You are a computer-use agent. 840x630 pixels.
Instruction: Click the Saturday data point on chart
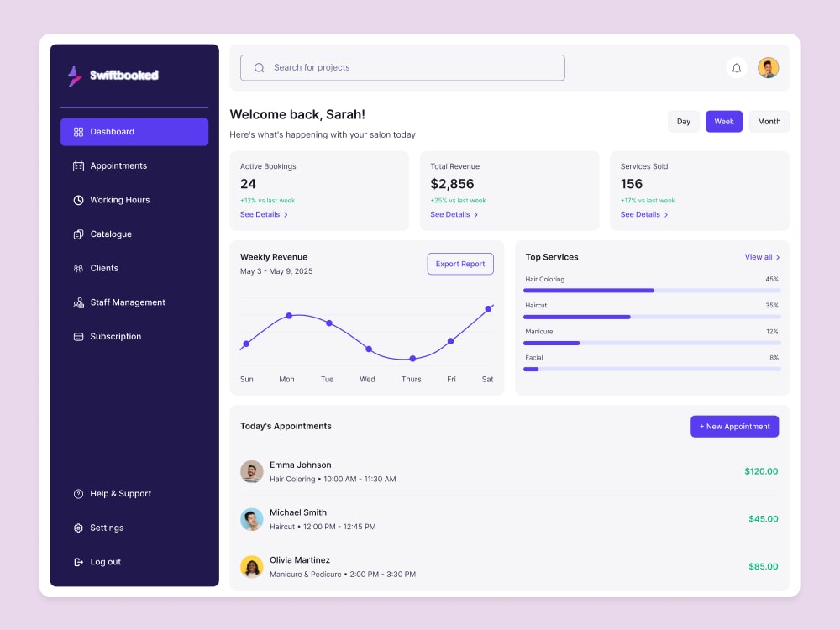[488, 309]
